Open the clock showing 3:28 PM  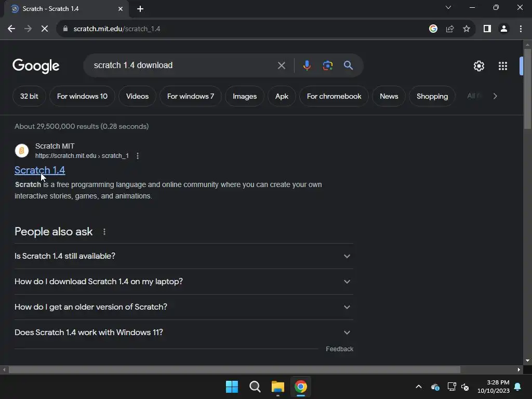coord(494,387)
